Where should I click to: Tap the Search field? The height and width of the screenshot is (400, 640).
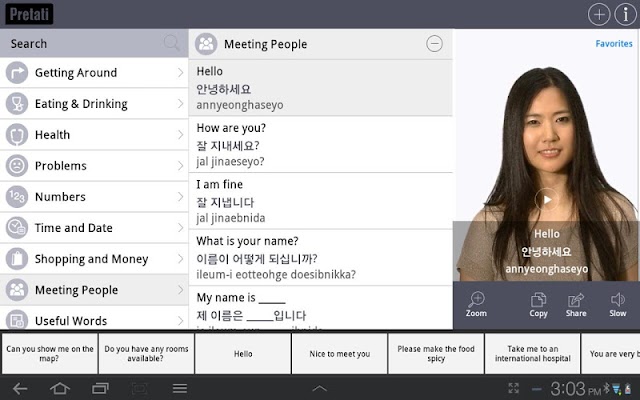tap(94, 43)
